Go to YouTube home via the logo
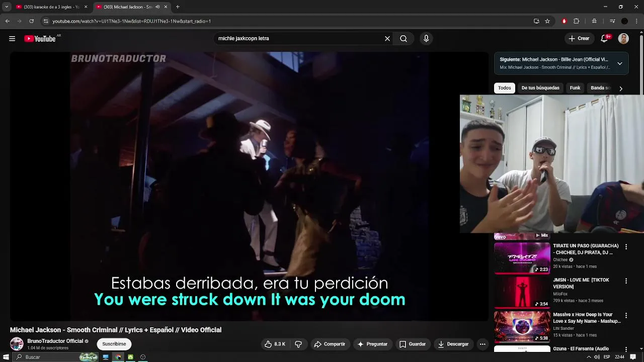Viewport: 644px width, 362px height. pyautogui.click(x=40, y=39)
